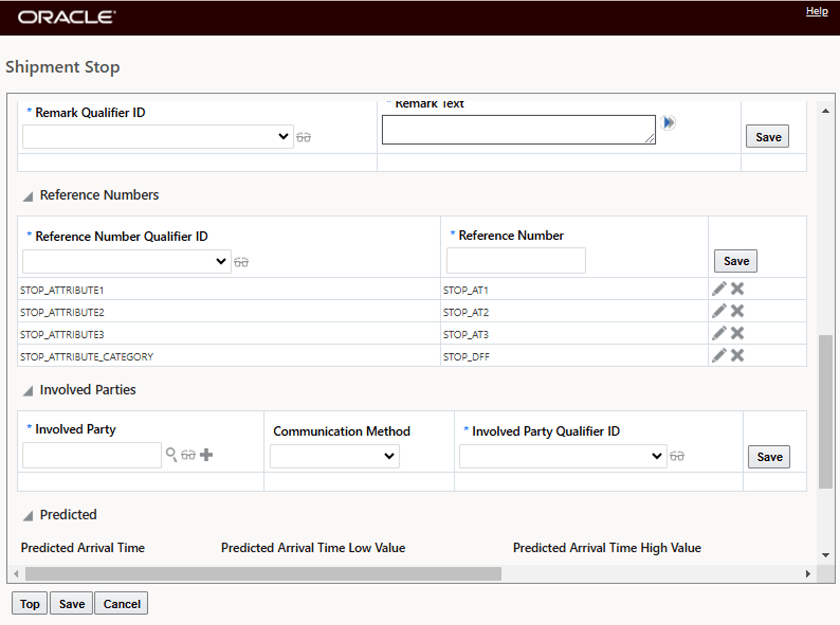Viewport: 840px width, 625px height.
Task: Delete the STOP_ATTRIBUTE2 reference row
Action: click(x=738, y=311)
